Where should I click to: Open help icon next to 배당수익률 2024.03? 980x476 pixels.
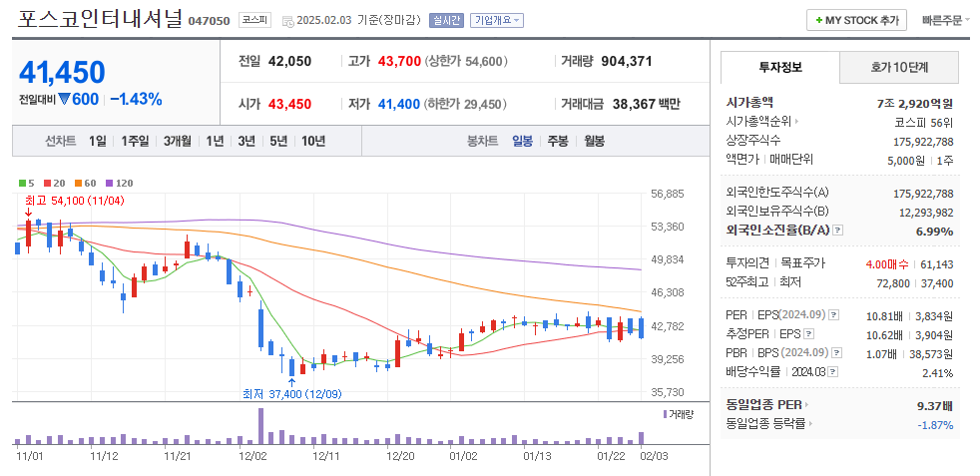coord(833,372)
